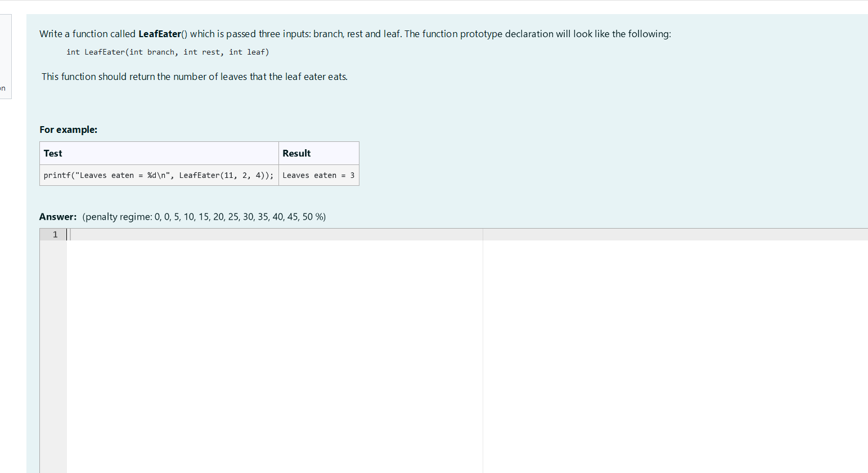This screenshot has height=473, width=868.
Task: Click the penalty regime percentage text
Action: click(x=203, y=216)
